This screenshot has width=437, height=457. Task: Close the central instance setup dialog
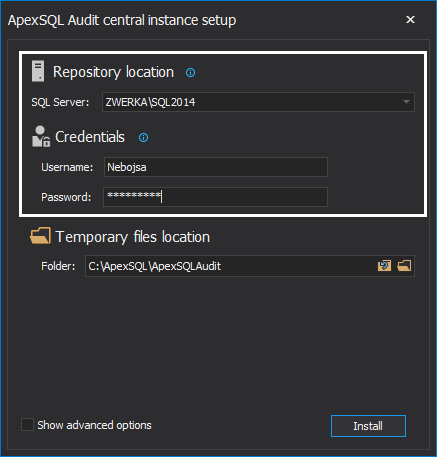(410, 20)
